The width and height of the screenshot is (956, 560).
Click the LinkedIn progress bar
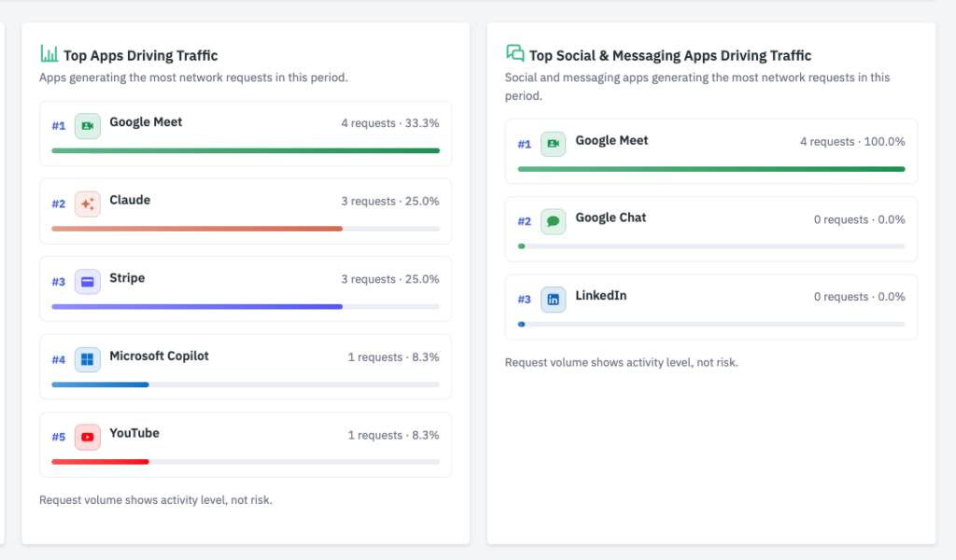(711, 324)
